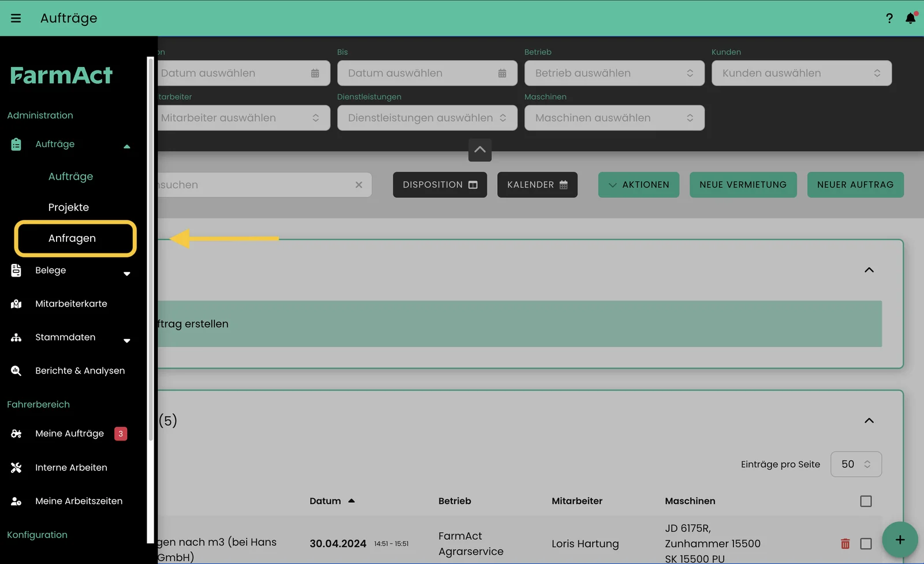Clear the search field with the X
Screen dimensions: 924x564
(x=359, y=185)
